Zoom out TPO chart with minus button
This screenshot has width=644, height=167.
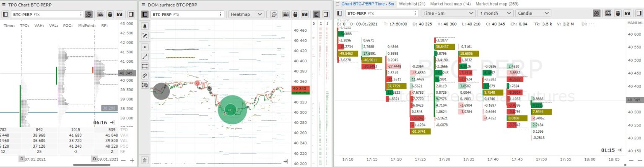[x=123, y=160]
